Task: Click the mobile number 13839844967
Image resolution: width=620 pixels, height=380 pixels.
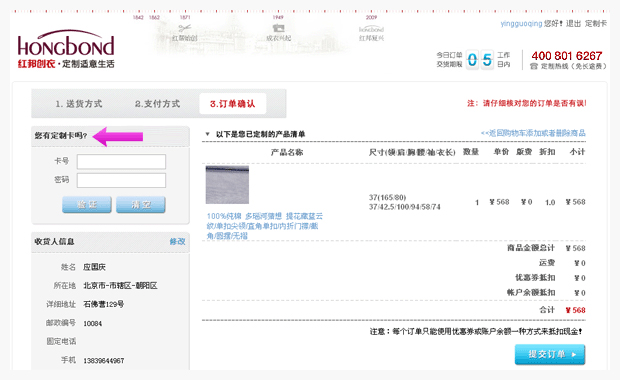Action: (x=104, y=361)
